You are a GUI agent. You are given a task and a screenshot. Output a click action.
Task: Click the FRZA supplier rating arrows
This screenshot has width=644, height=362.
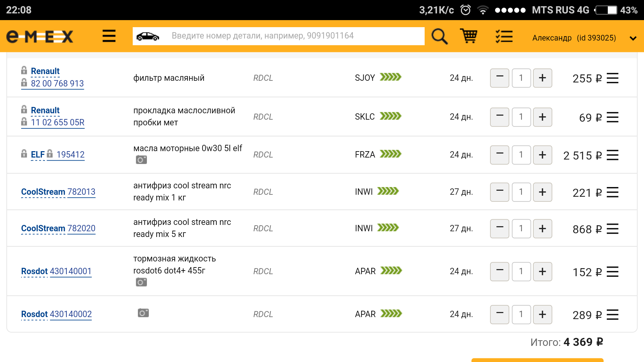[x=390, y=154]
